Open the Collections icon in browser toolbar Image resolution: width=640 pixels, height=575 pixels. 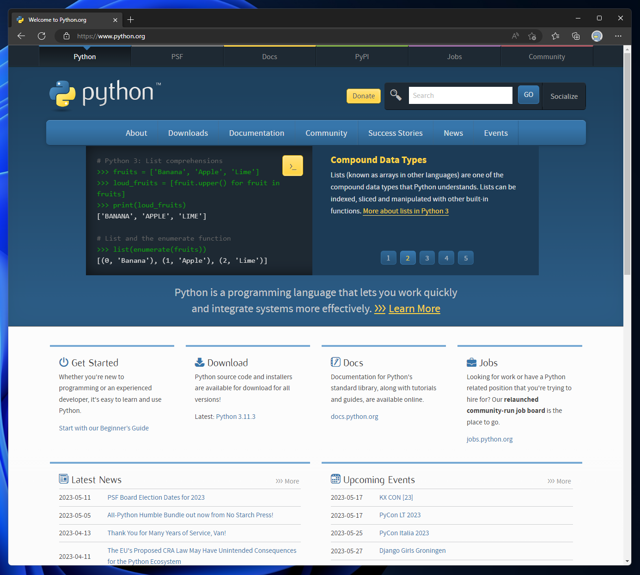576,36
